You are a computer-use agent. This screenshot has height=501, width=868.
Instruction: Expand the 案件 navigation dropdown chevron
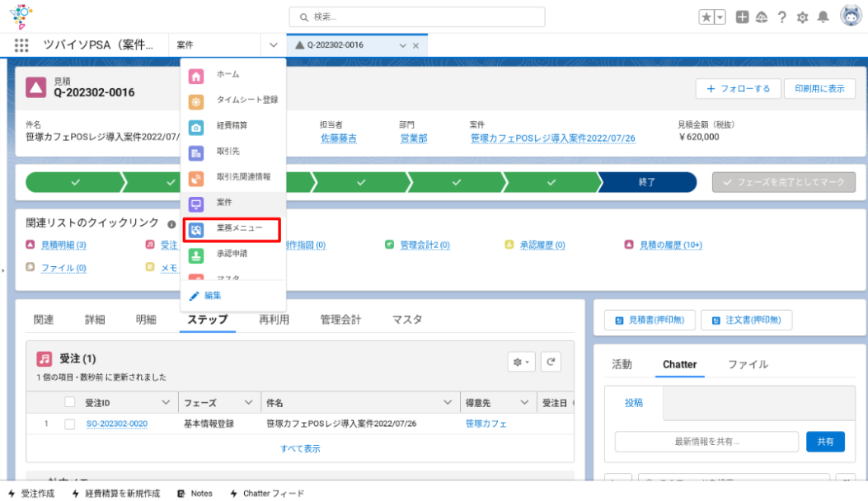click(x=273, y=45)
